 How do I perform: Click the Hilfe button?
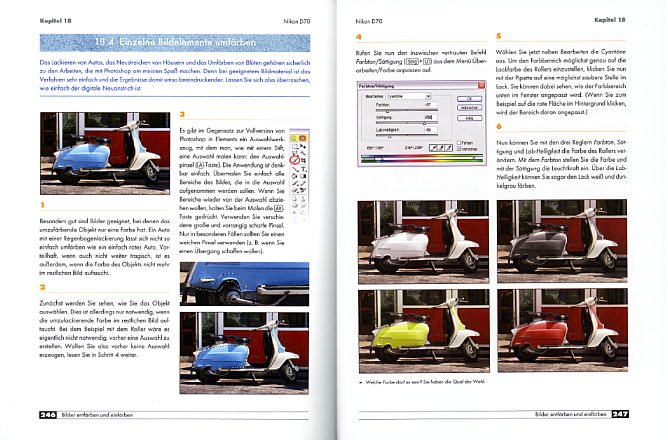coord(469,118)
